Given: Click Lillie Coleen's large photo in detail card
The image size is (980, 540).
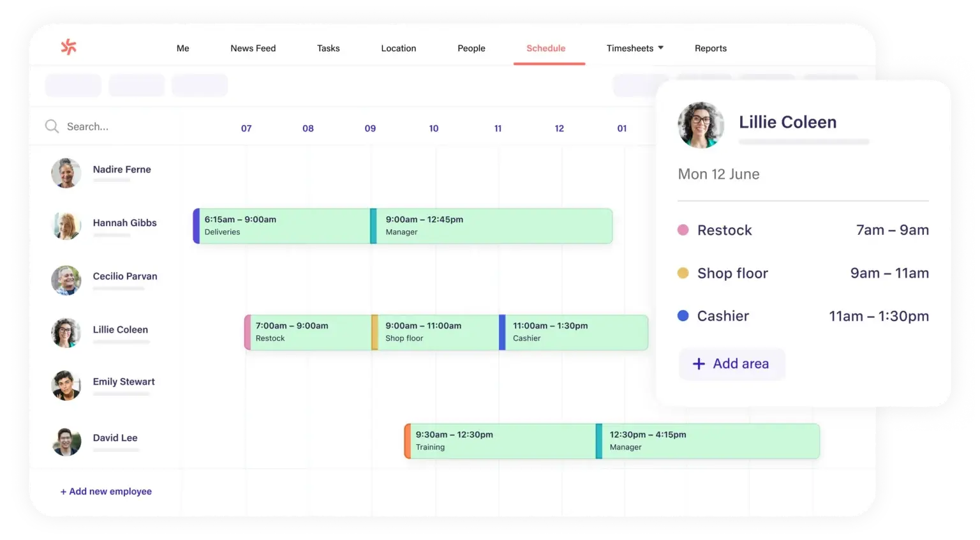Looking at the screenshot, I should click(x=701, y=125).
